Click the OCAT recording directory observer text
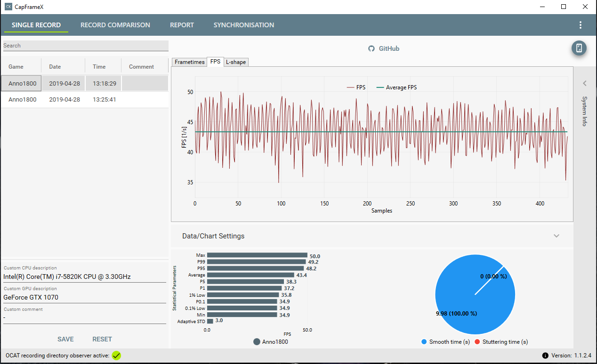The height and width of the screenshot is (364, 597). click(x=57, y=356)
